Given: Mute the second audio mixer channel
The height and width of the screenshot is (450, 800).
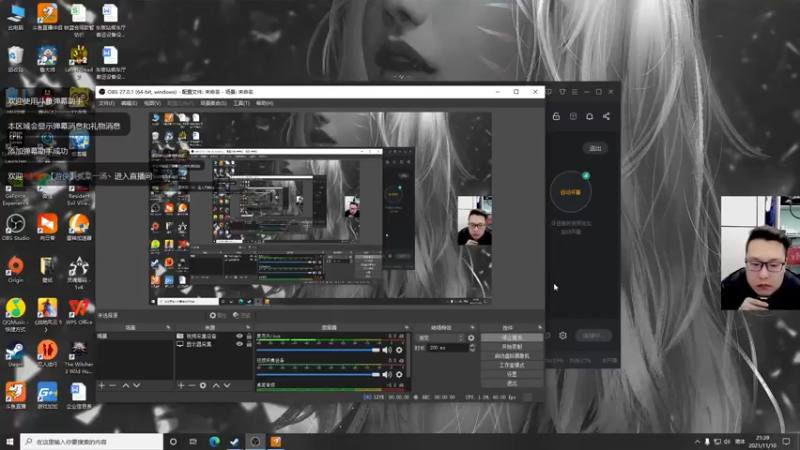Looking at the screenshot, I should (x=387, y=374).
